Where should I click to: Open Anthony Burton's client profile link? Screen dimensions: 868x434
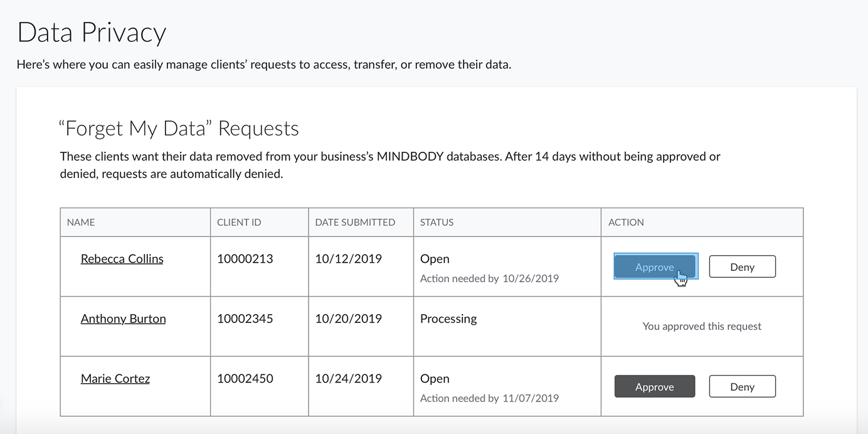point(123,319)
